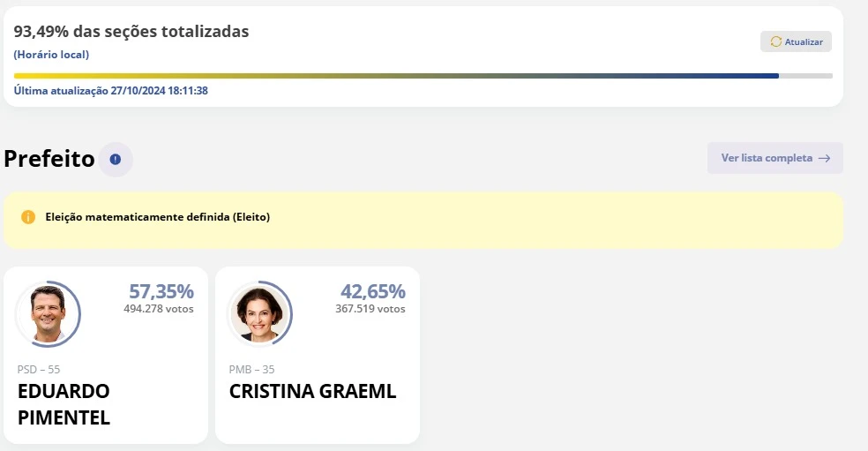Click the 57,35% vote percentage

(x=161, y=292)
